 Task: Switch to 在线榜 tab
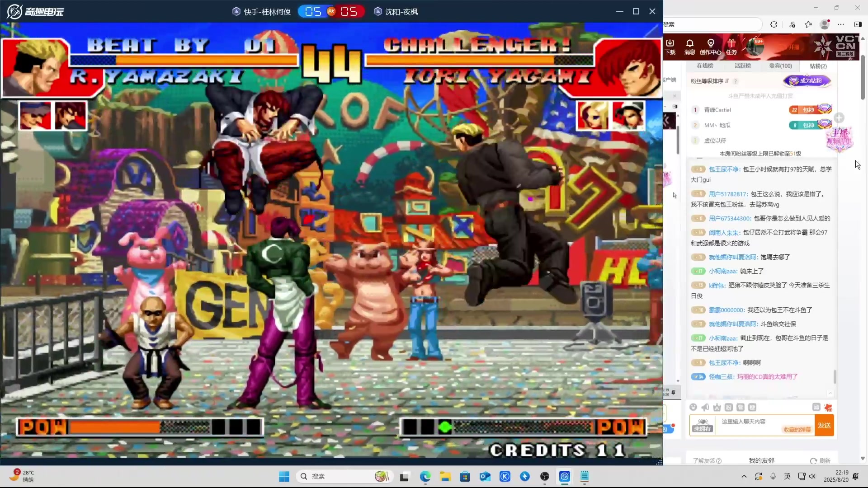[x=705, y=66]
